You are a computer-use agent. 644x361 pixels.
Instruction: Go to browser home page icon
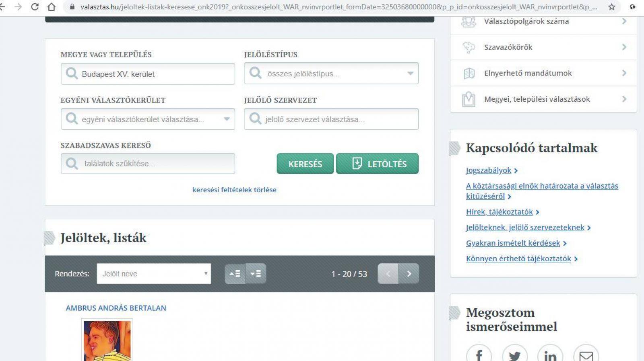tap(52, 7)
